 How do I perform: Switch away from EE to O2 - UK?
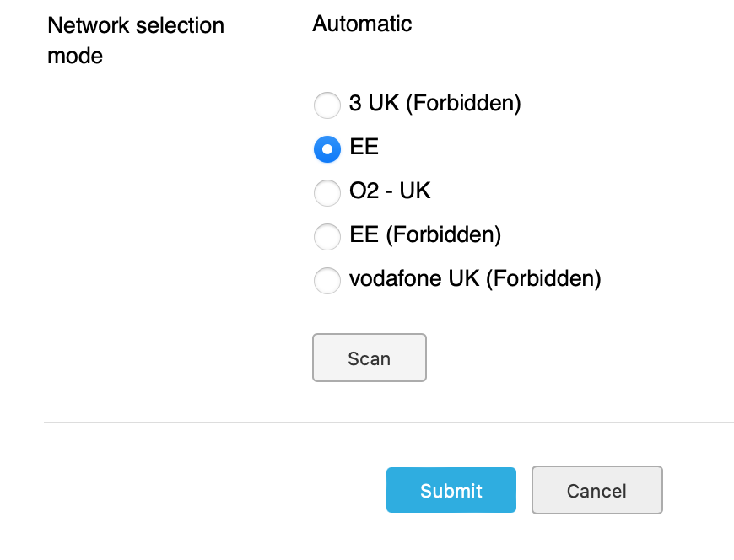pos(327,193)
